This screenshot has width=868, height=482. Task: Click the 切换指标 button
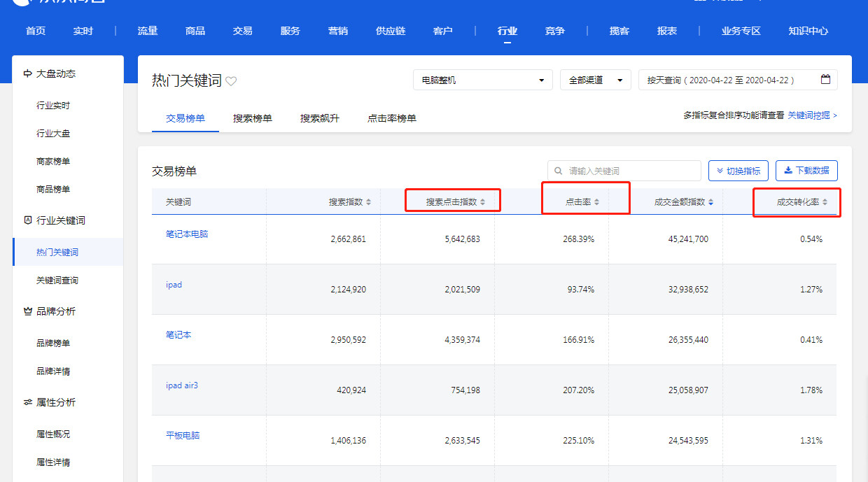point(738,171)
